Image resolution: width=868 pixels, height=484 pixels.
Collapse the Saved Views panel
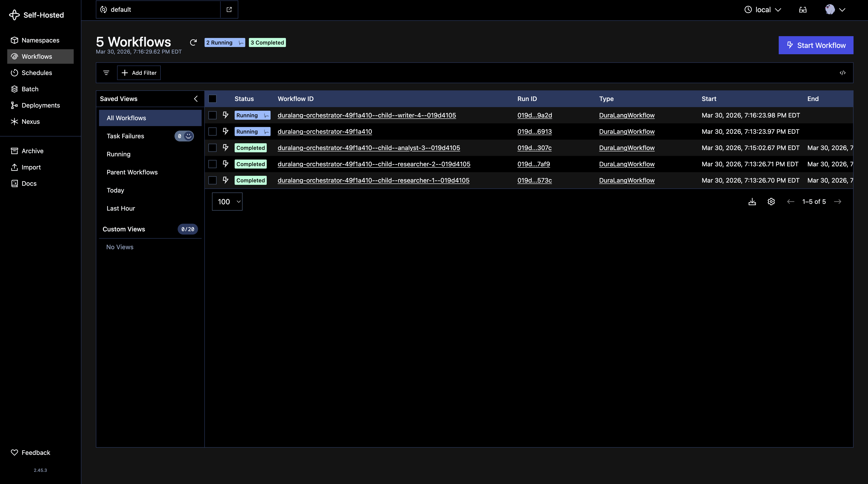coord(196,99)
